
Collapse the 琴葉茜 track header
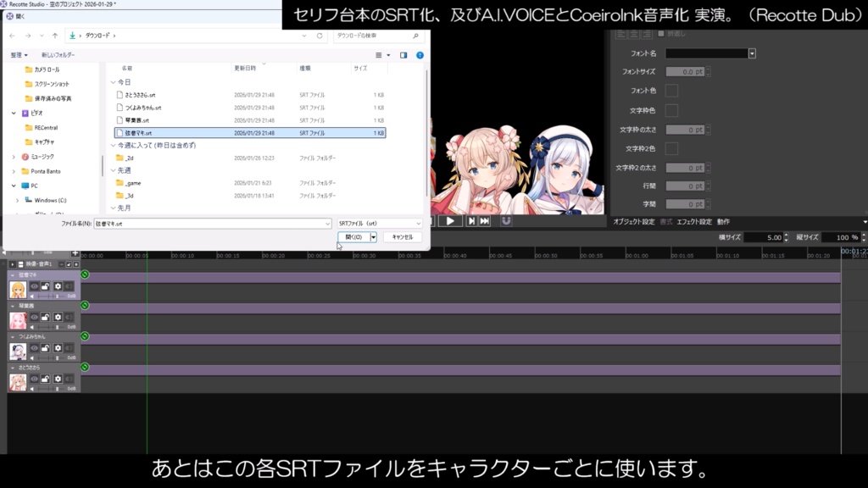point(13,306)
